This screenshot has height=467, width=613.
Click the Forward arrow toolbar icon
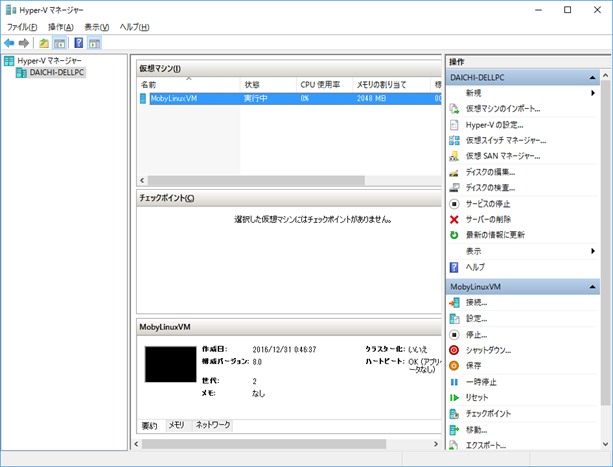pyautogui.click(x=24, y=43)
